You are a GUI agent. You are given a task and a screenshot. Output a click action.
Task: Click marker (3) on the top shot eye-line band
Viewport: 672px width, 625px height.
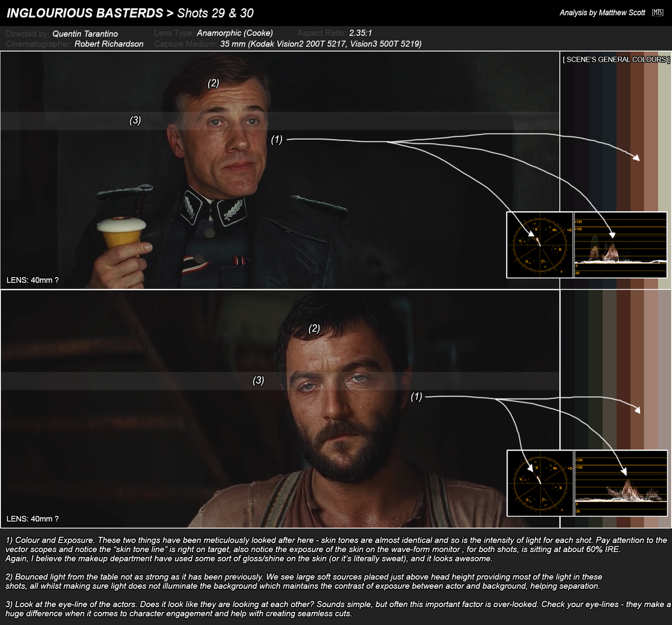click(135, 120)
